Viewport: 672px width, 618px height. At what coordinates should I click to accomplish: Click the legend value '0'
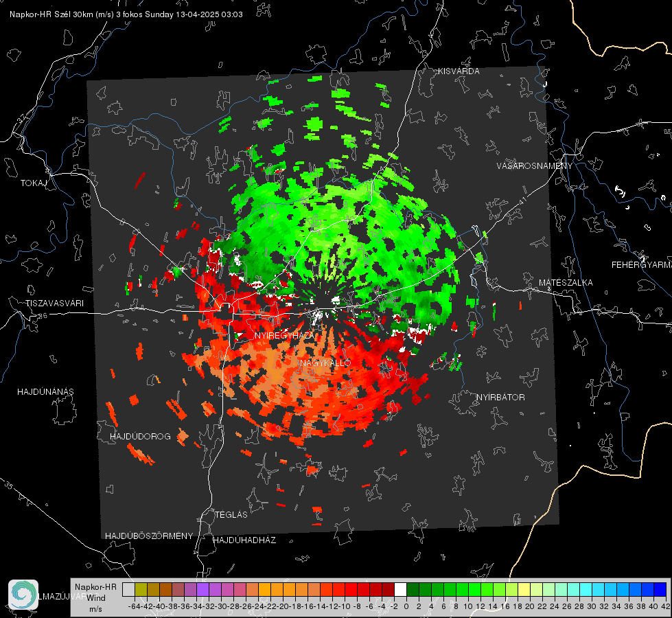[x=406, y=606]
